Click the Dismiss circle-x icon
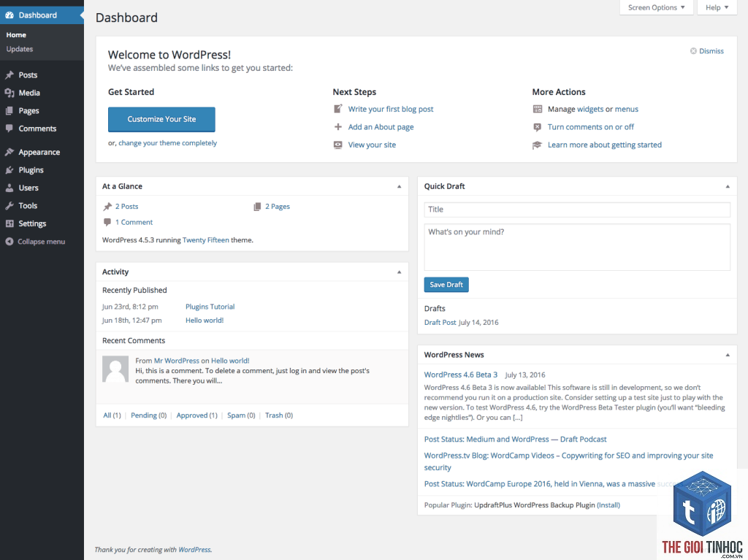The height and width of the screenshot is (560, 748). [693, 51]
